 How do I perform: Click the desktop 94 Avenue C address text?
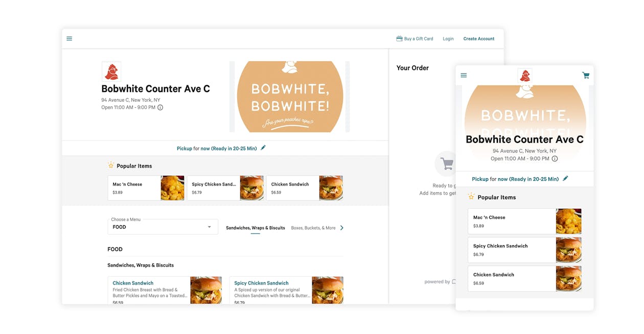click(131, 100)
